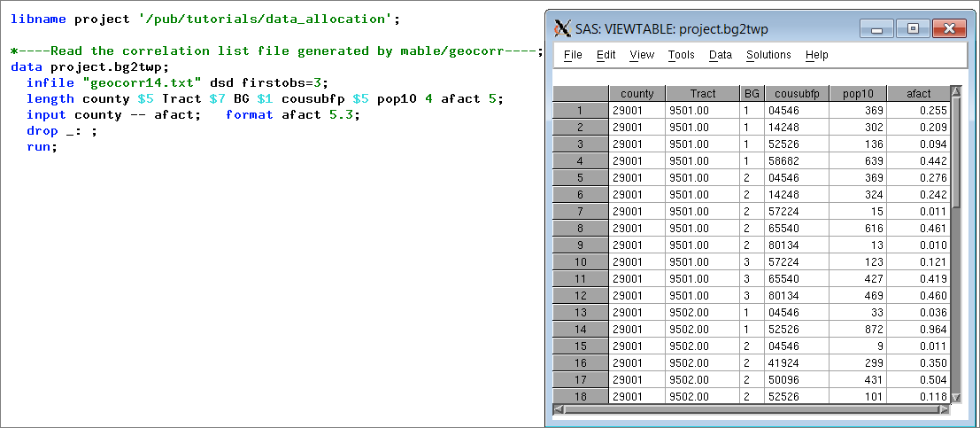Click the vertical scrollbar up arrow
980x428 pixels.
[x=955, y=91]
